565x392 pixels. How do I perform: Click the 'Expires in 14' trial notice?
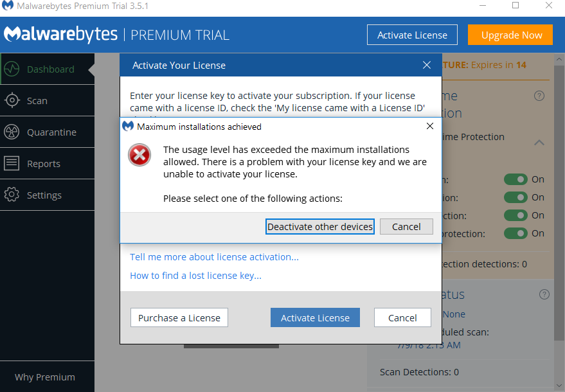[499, 65]
